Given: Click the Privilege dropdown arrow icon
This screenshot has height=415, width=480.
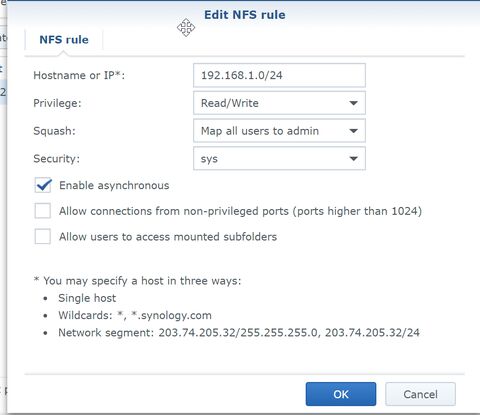Looking at the screenshot, I should [353, 103].
